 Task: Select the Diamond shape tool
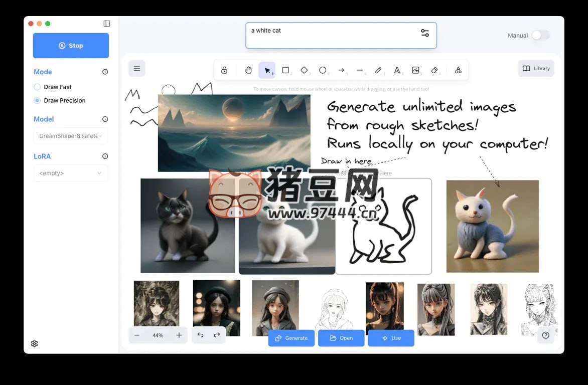[x=304, y=70]
